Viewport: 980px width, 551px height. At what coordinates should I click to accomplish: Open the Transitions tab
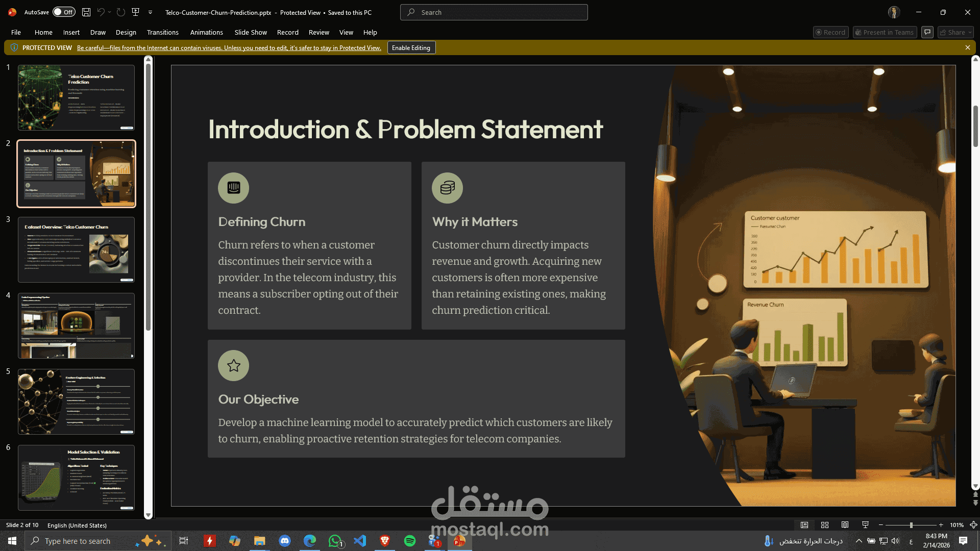(x=162, y=32)
